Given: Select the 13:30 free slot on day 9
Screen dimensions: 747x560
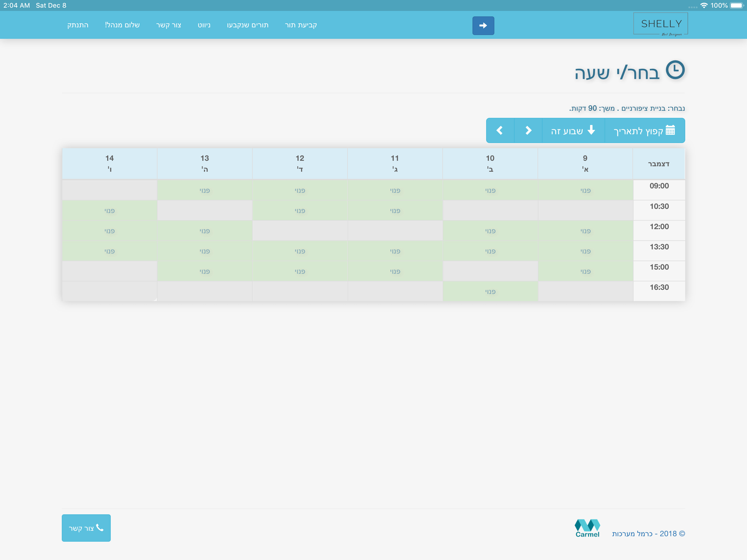Looking at the screenshot, I should [x=585, y=251].
